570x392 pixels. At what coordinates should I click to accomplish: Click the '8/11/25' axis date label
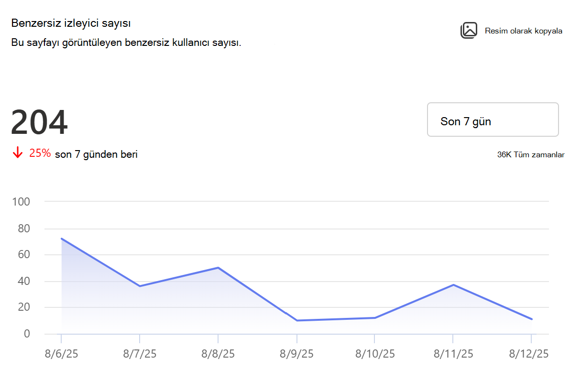pos(453,353)
